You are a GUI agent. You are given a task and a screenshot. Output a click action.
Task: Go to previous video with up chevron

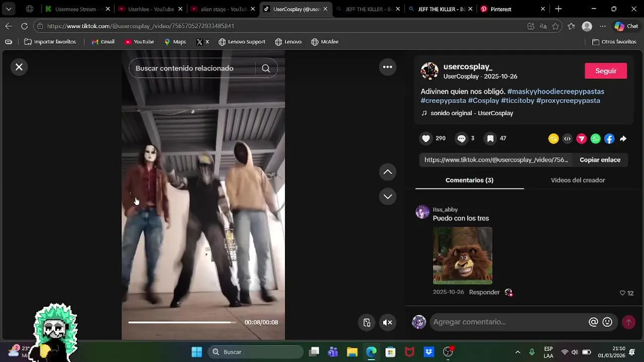[388, 172]
